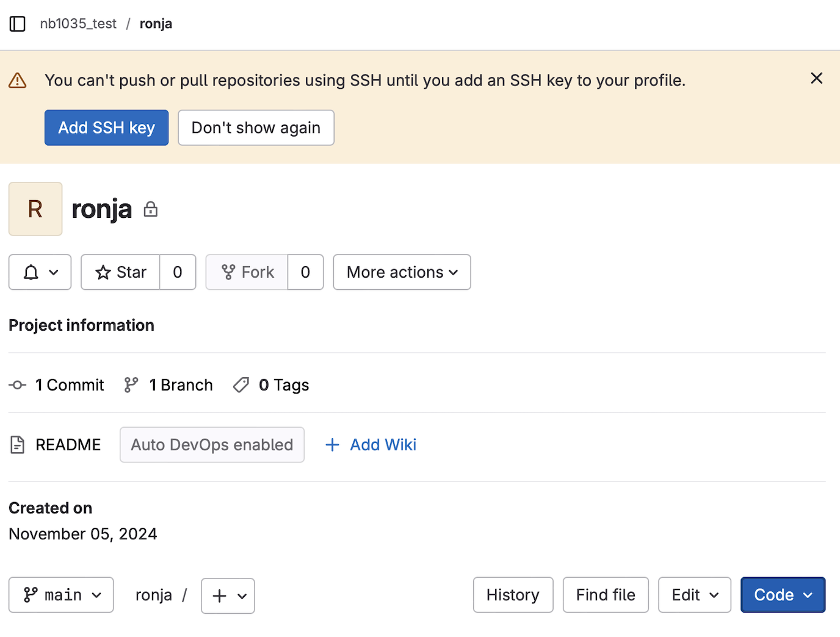Open the main branch selector

pos(61,595)
